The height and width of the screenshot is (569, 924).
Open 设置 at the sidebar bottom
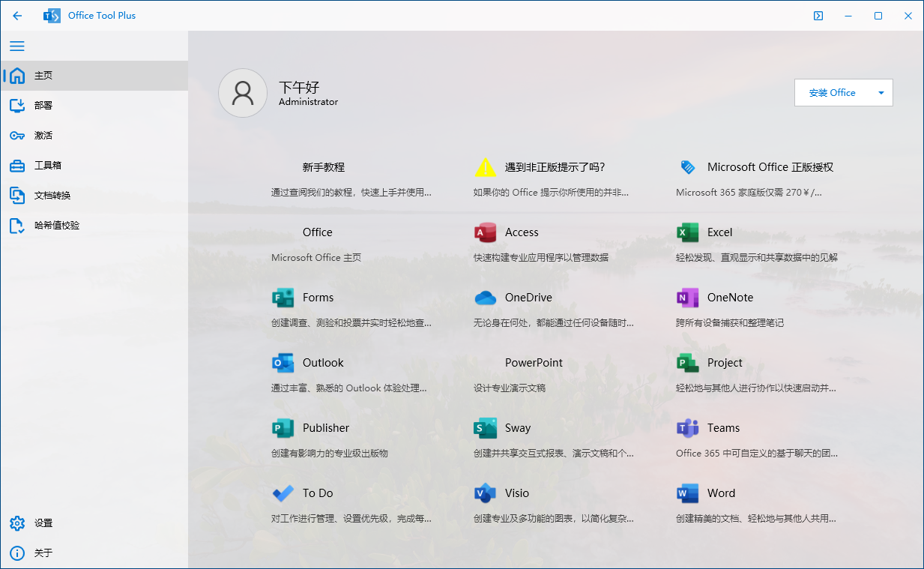click(43, 523)
